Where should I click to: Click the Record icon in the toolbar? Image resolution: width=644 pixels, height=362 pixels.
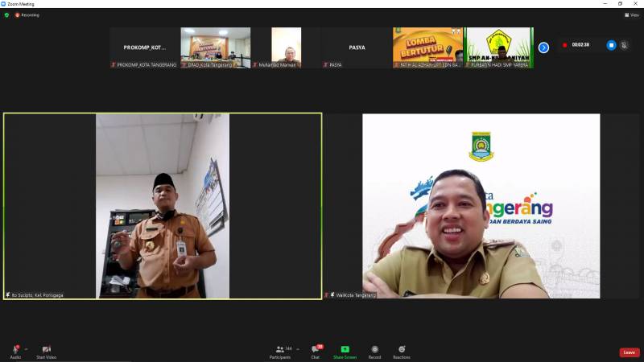pos(374,351)
